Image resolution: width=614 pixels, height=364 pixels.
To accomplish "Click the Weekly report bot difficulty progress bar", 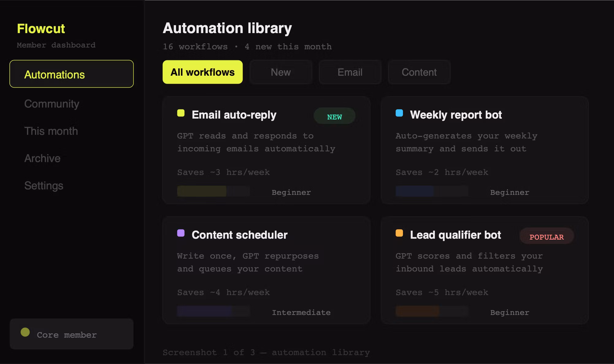I will pos(432,191).
